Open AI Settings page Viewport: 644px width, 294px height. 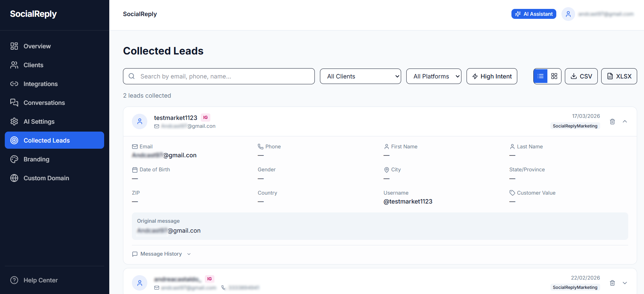[54, 122]
